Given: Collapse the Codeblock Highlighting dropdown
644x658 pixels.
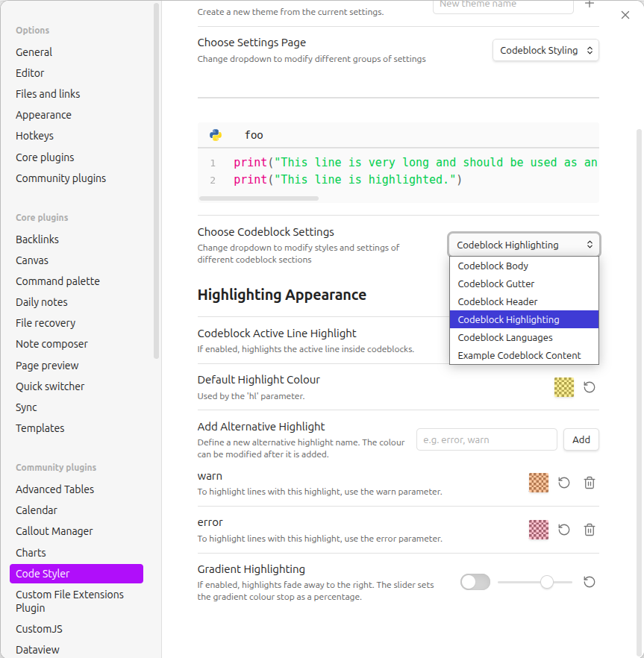Looking at the screenshot, I should tap(524, 245).
